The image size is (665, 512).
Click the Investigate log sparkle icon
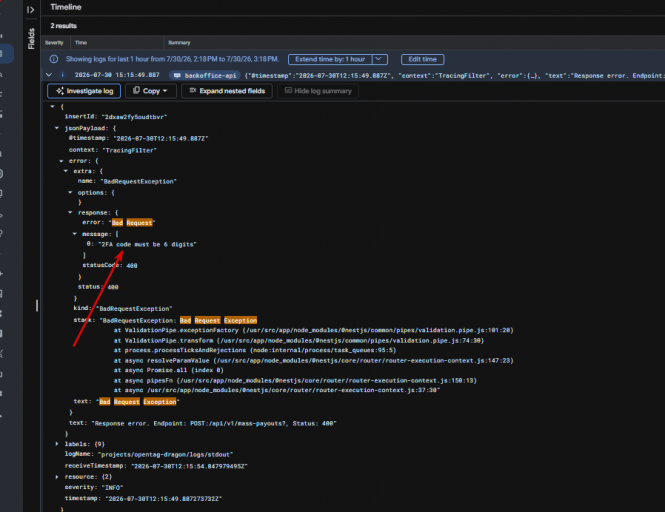[x=60, y=91]
